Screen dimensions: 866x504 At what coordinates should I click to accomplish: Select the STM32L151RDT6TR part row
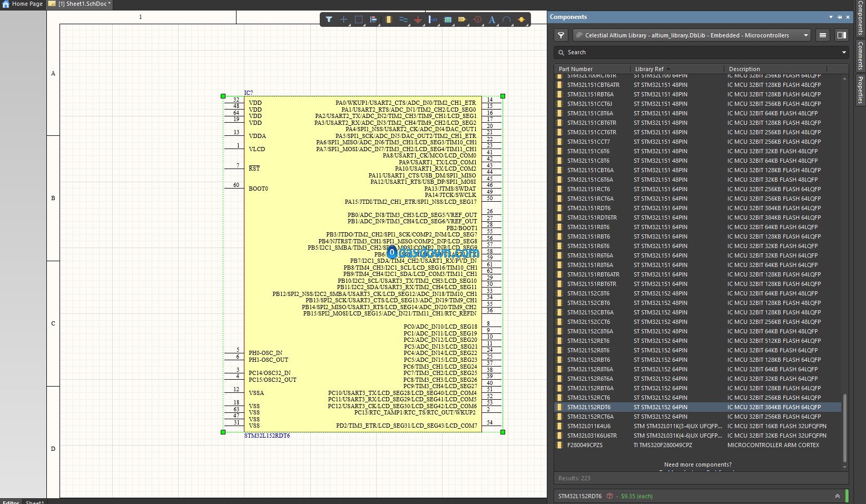coord(698,218)
